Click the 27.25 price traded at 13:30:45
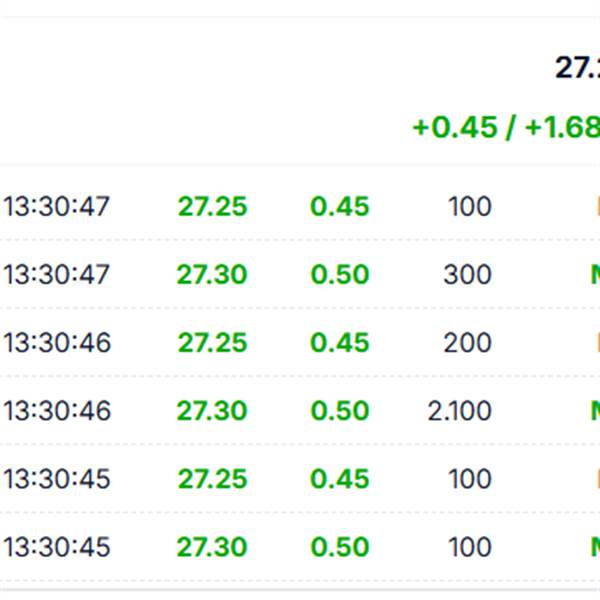Screen dimensions: 600x600 click(212, 478)
